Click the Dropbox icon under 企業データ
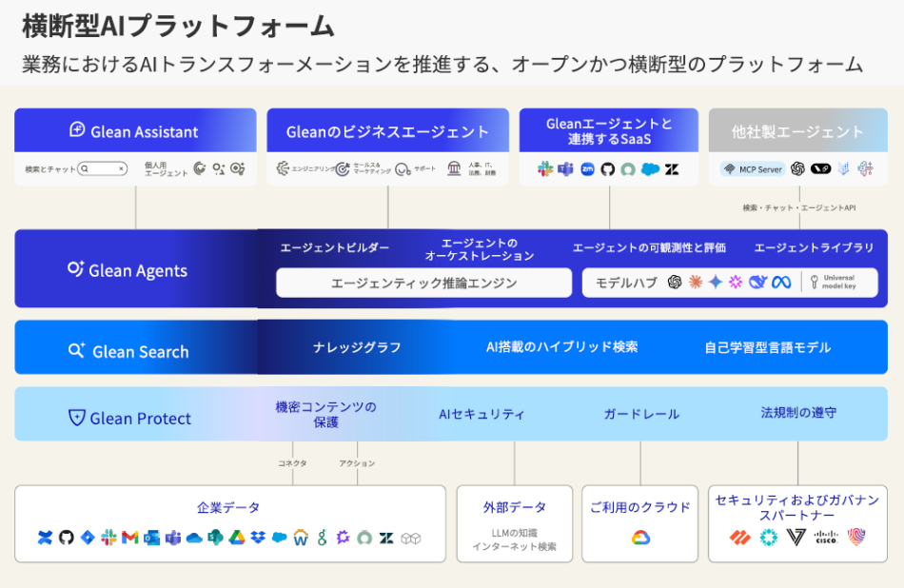The height and width of the screenshot is (588, 904). (257, 538)
